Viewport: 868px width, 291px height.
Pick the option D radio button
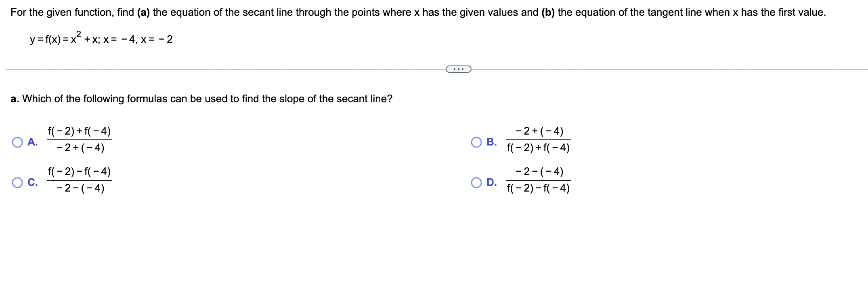476,183
